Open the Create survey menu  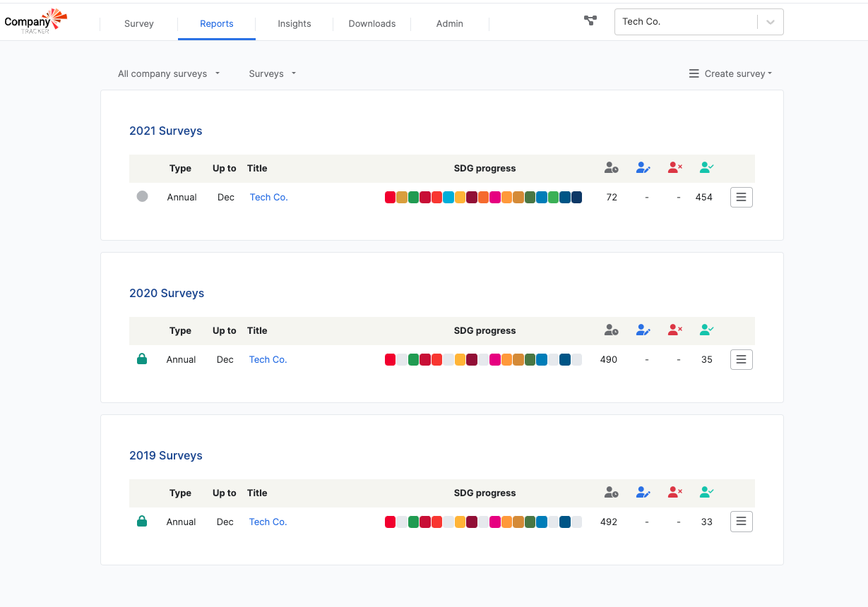(730, 73)
